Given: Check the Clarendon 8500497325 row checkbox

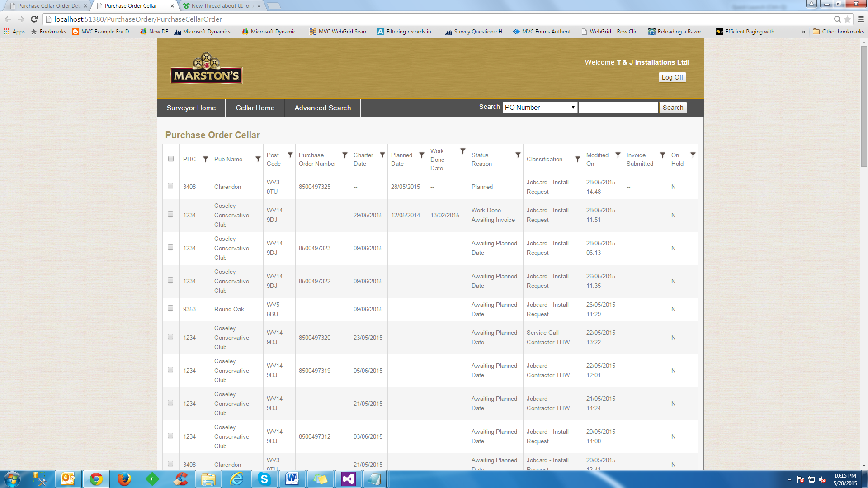Looking at the screenshot, I should (170, 186).
